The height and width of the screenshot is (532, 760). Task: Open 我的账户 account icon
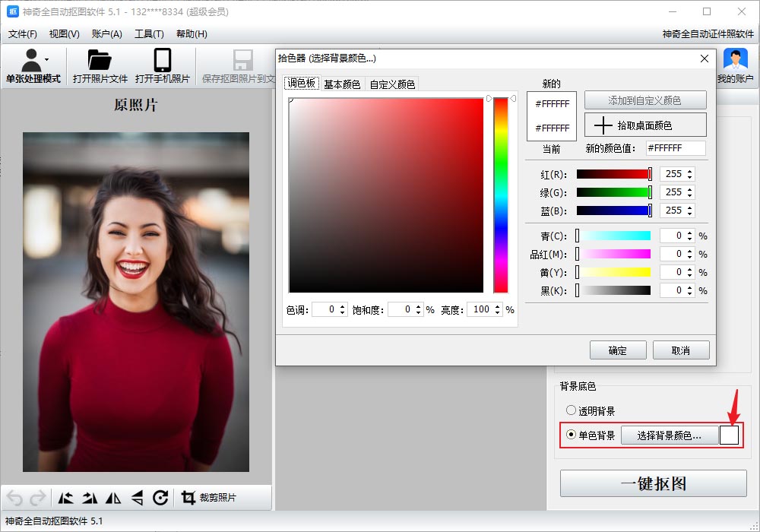pyautogui.click(x=735, y=60)
